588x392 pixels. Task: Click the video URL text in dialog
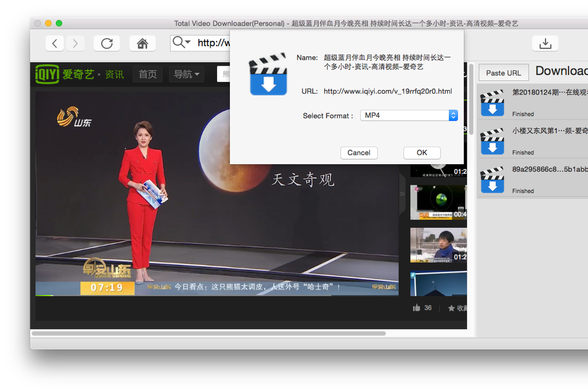coord(388,91)
